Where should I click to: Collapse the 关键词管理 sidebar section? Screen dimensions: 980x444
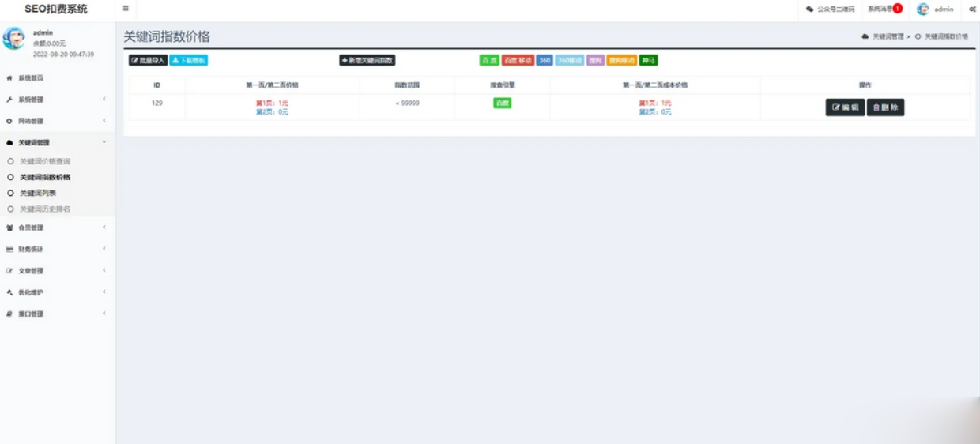pyautogui.click(x=55, y=143)
